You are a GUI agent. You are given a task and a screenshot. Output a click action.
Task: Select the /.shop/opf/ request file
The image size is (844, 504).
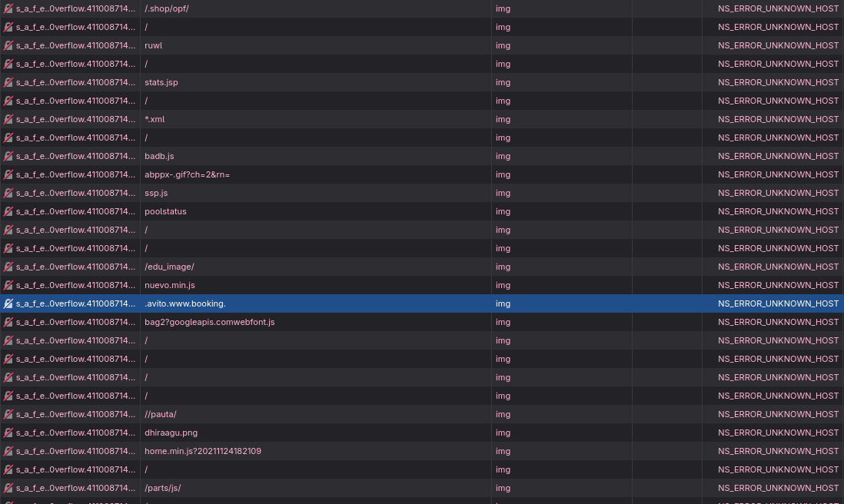tap(167, 8)
